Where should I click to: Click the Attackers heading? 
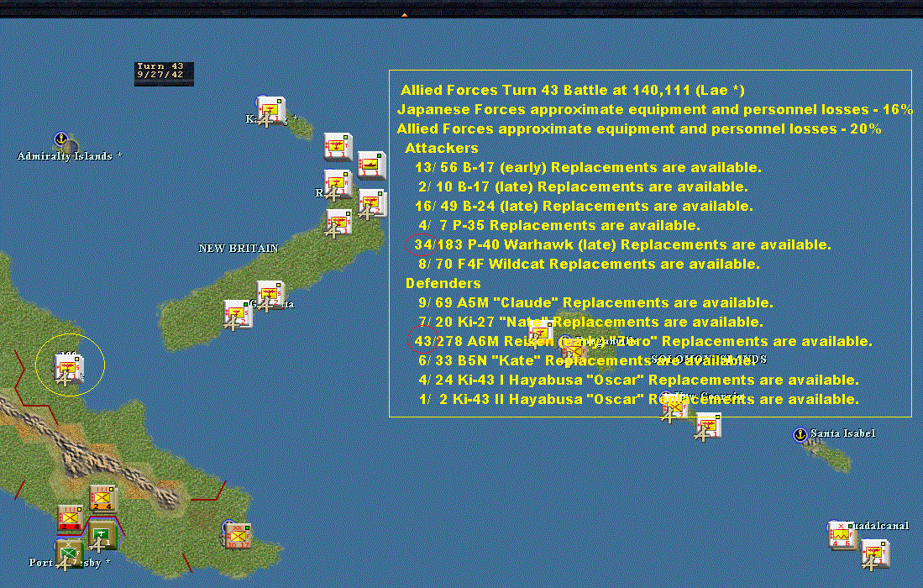click(x=442, y=149)
